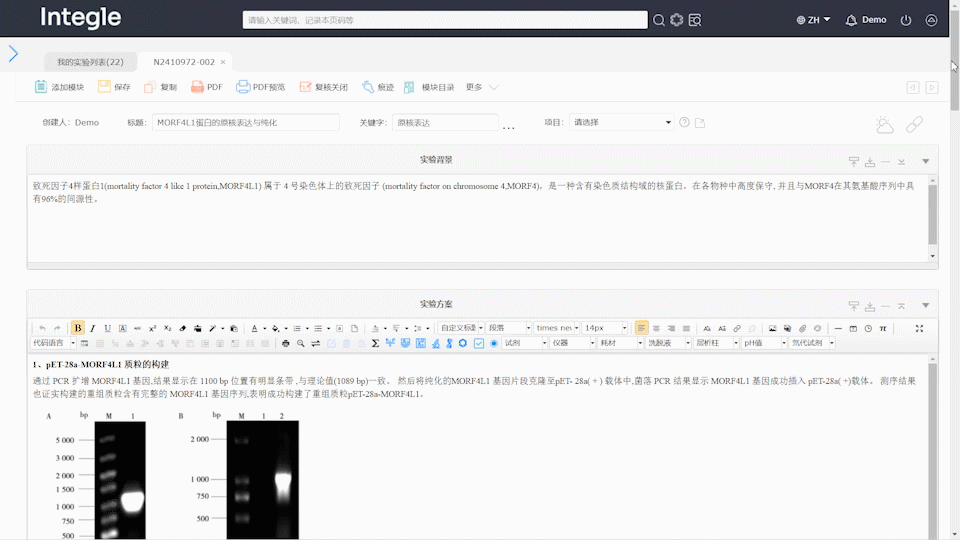Click the chemical structure hexagon icon
960x540 pixels.
(463, 343)
